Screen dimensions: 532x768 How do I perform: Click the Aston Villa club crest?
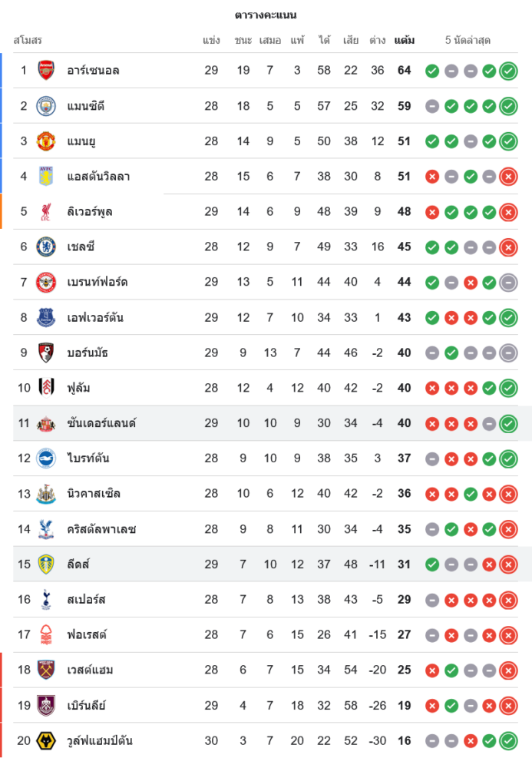click(46, 177)
